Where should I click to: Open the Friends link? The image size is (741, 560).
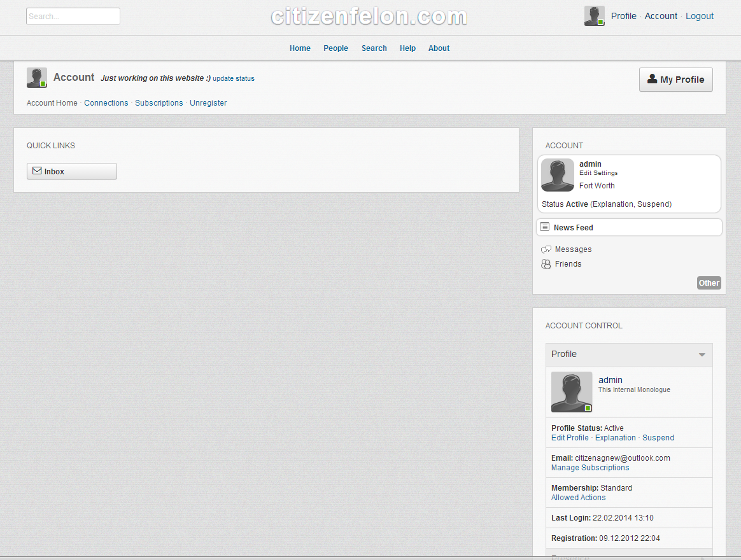[568, 264]
